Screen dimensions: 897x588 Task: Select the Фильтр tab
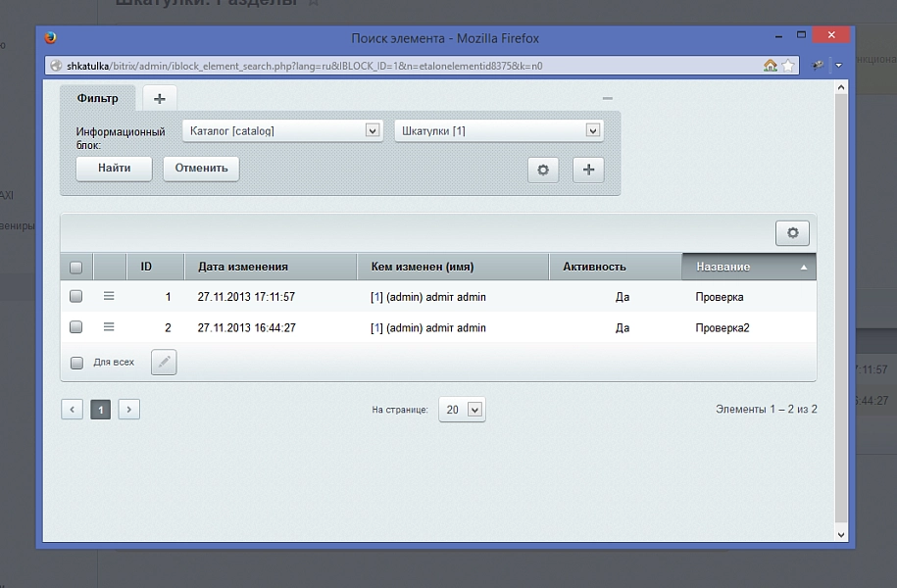tap(98, 98)
